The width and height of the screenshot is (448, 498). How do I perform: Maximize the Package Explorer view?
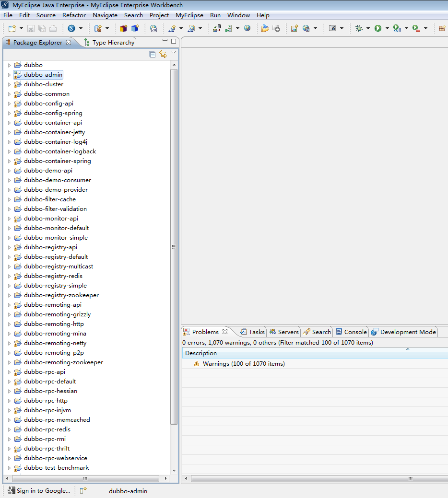174,41
